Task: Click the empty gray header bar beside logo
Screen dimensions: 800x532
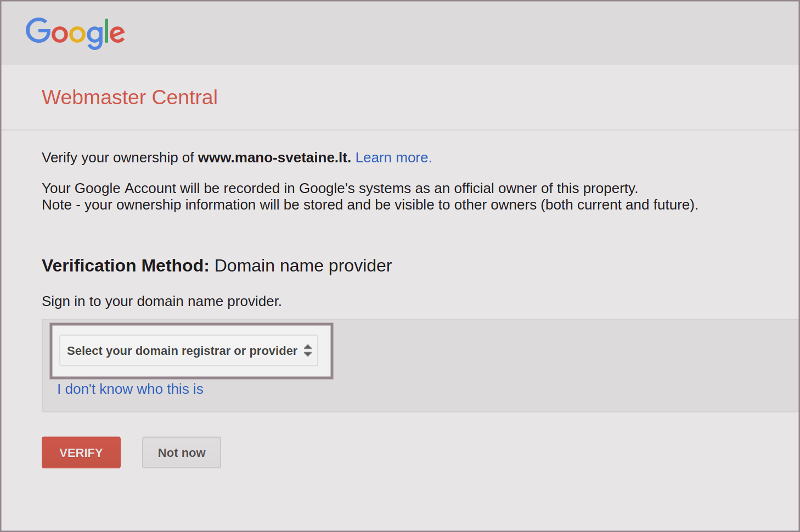Action: [x=439, y=33]
